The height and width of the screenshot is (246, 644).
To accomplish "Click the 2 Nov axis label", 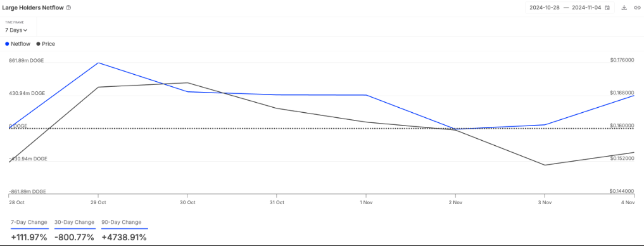I will (x=455, y=202).
